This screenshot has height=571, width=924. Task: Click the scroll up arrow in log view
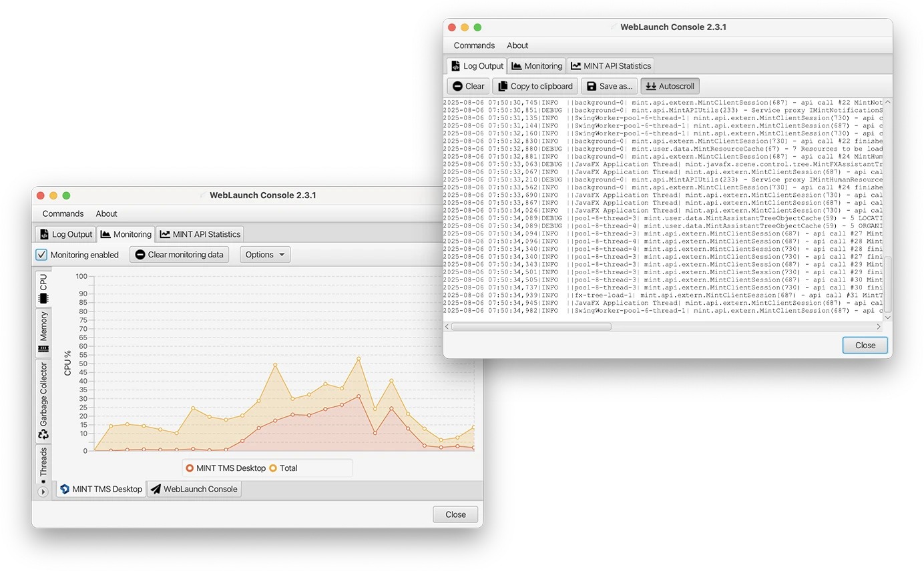click(x=887, y=103)
